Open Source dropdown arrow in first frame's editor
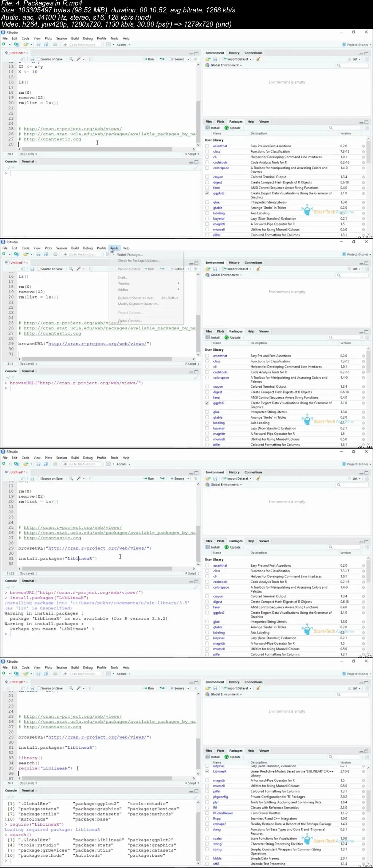This screenshot has width=373, height=868. click(x=188, y=59)
